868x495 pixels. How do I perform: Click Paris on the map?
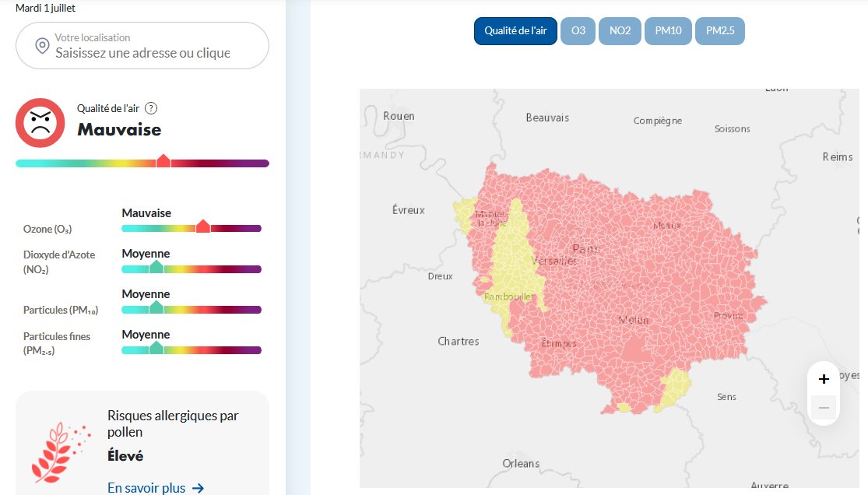coord(586,247)
